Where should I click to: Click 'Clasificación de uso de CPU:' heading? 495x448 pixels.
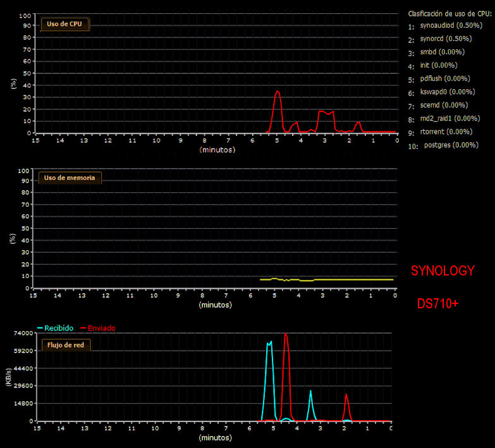450,13
